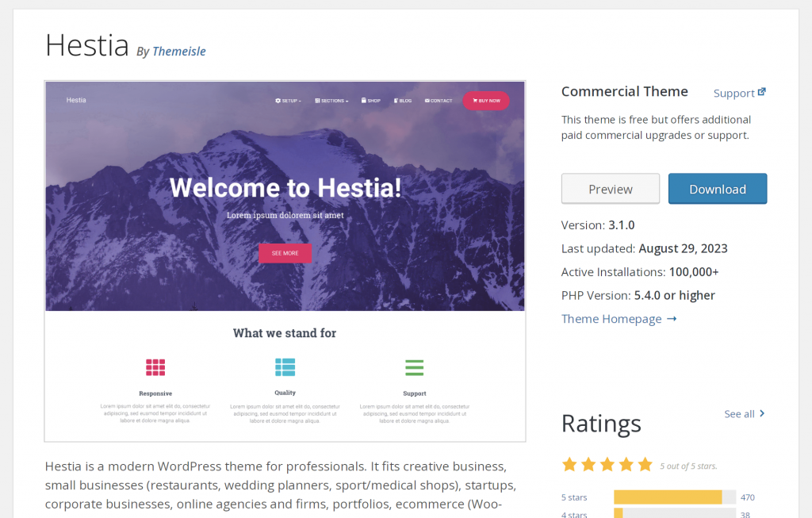The height and width of the screenshot is (518, 812).
Task: Click the blue Quality list icon
Action: (285, 367)
